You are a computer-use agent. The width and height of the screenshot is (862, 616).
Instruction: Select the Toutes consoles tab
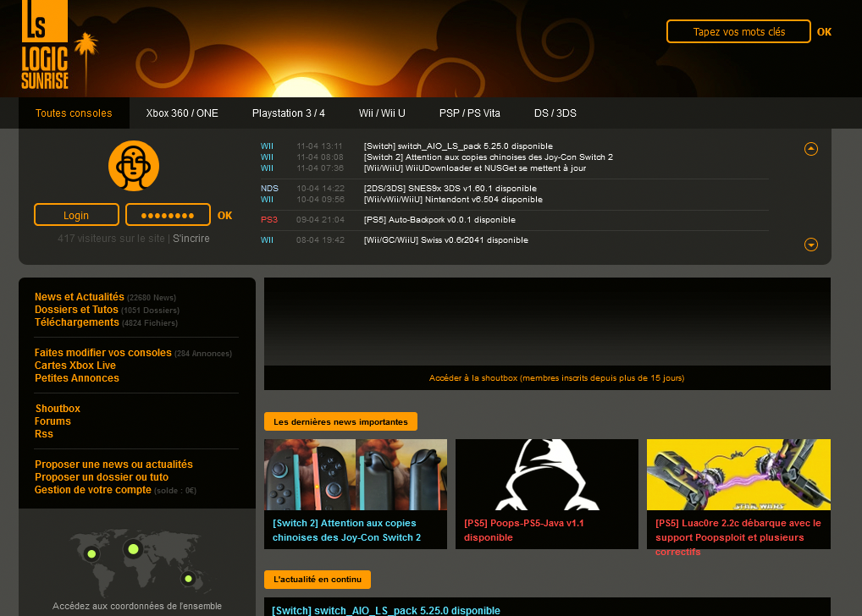(x=74, y=113)
